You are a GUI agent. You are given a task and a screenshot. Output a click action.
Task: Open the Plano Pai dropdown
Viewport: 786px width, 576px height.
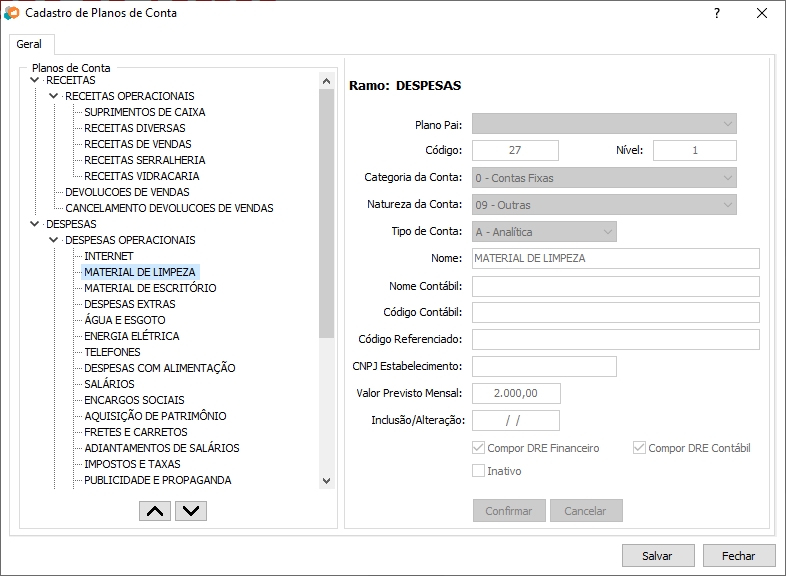point(604,124)
